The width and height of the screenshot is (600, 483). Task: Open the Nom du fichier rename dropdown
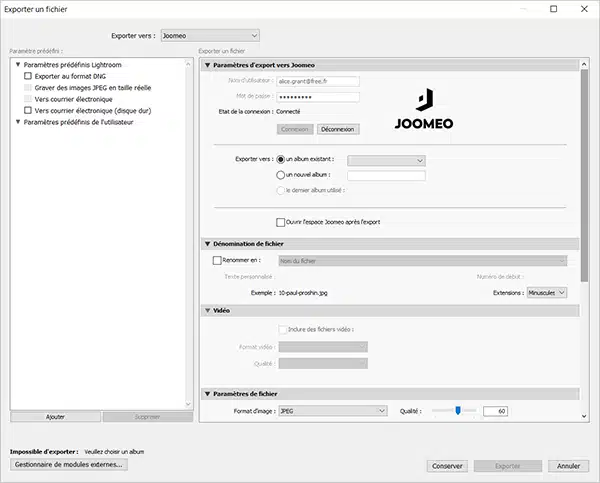click(x=422, y=261)
